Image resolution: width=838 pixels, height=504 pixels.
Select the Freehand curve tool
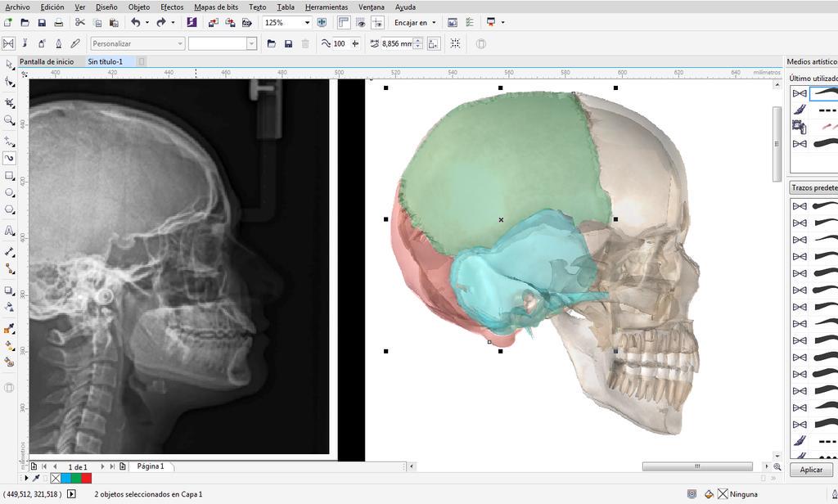point(9,141)
